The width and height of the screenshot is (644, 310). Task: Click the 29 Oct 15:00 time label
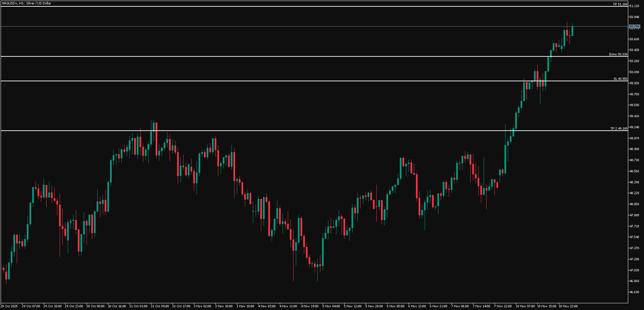(52, 306)
